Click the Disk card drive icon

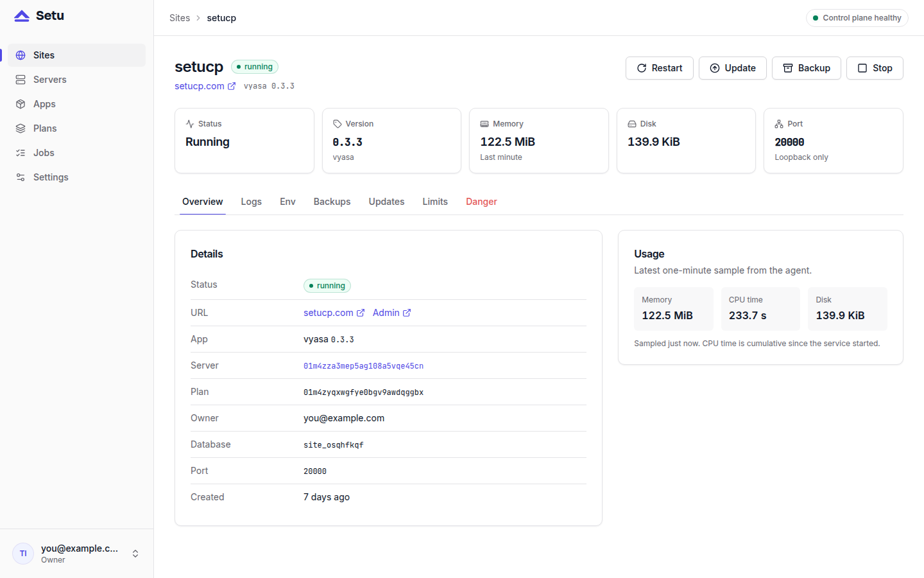tap(632, 124)
